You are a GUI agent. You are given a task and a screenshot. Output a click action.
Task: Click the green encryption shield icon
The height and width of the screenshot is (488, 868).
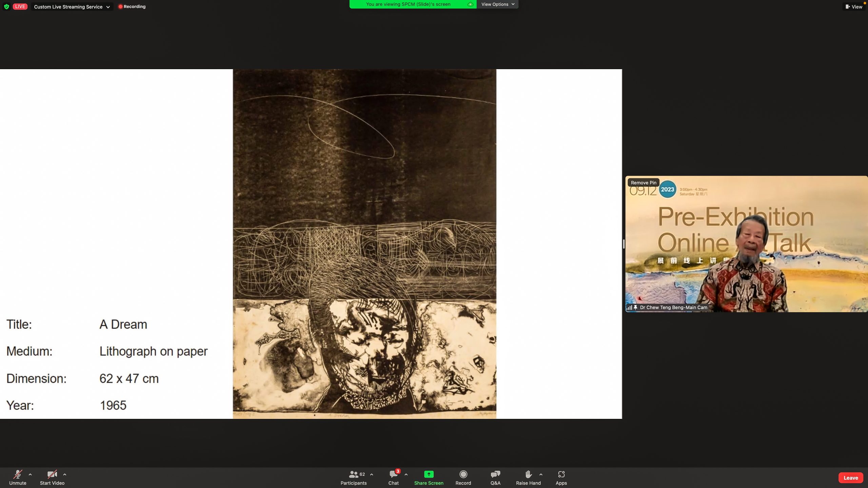tap(6, 6)
